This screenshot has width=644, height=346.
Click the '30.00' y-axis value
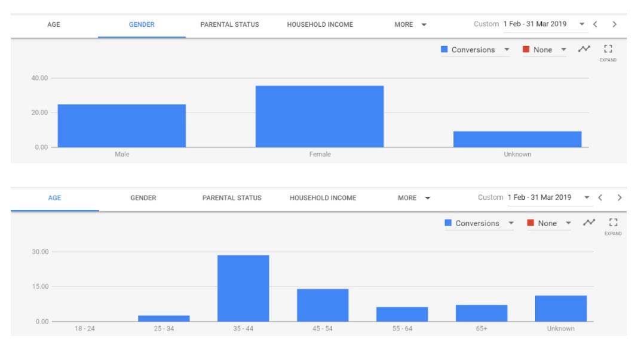coord(40,252)
